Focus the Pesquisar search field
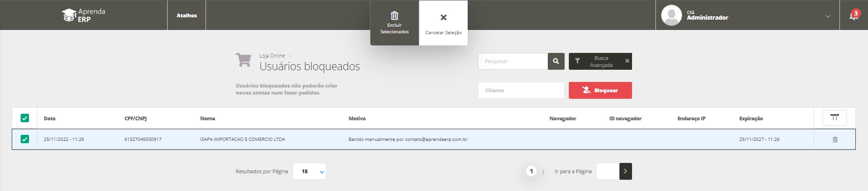This screenshot has width=868, height=191. click(513, 61)
